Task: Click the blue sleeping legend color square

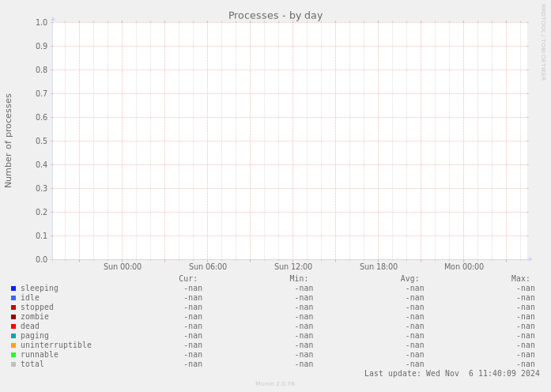Action: point(13,288)
